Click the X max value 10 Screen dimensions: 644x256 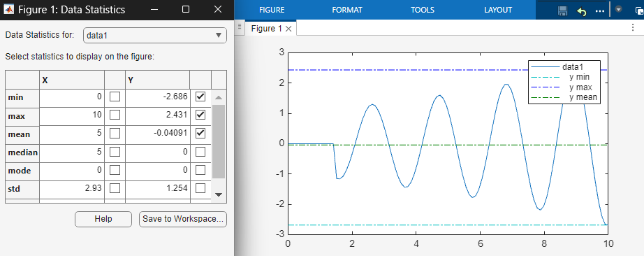[98, 115]
